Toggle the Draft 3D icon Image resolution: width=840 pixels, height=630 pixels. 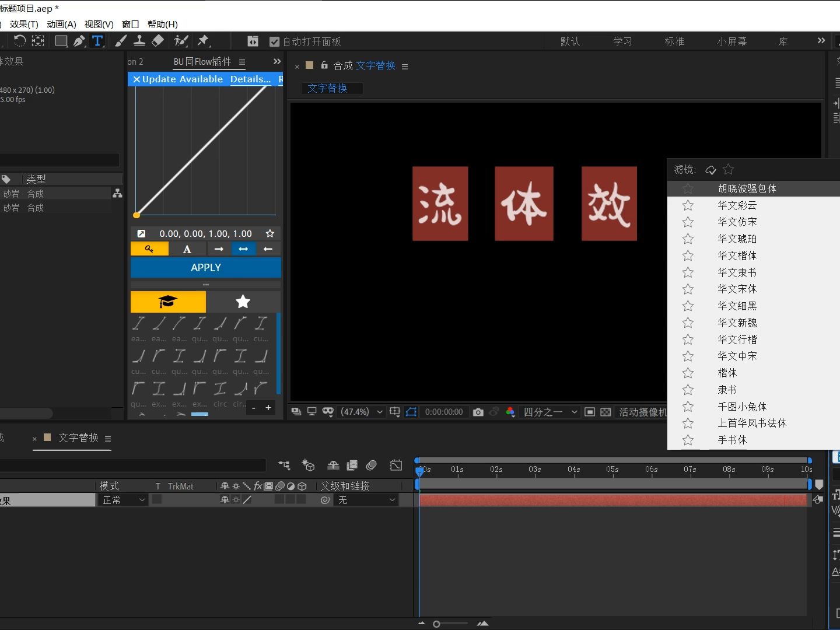tap(308, 465)
